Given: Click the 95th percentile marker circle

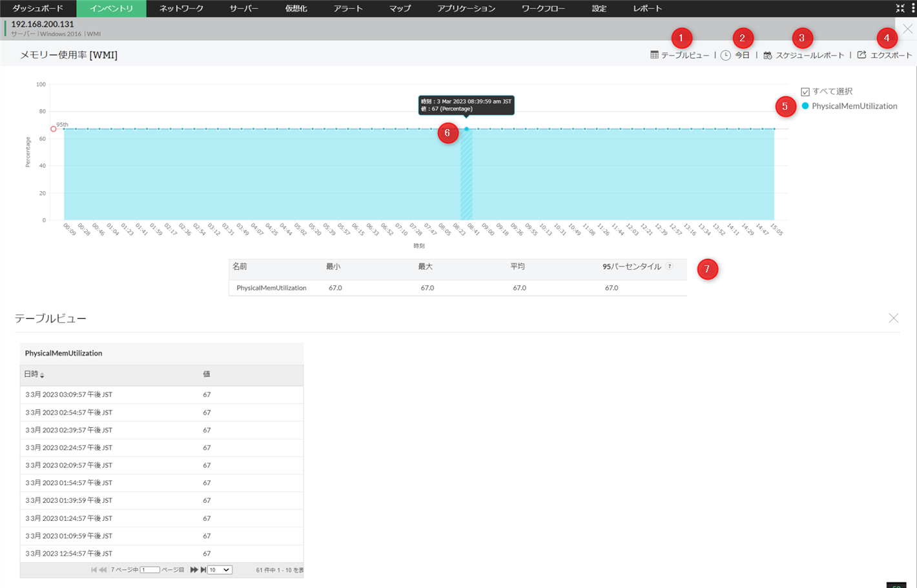Looking at the screenshot, I should (x=54, y=129).
